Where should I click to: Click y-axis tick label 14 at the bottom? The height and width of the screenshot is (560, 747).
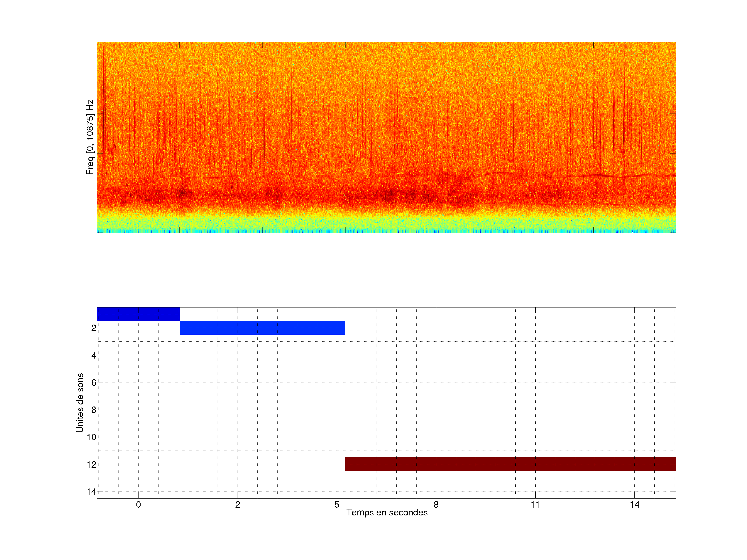coord(92,492)
